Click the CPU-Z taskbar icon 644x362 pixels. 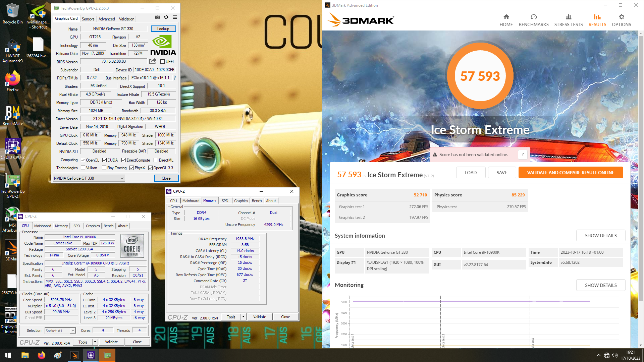click(x=91, y=355)
